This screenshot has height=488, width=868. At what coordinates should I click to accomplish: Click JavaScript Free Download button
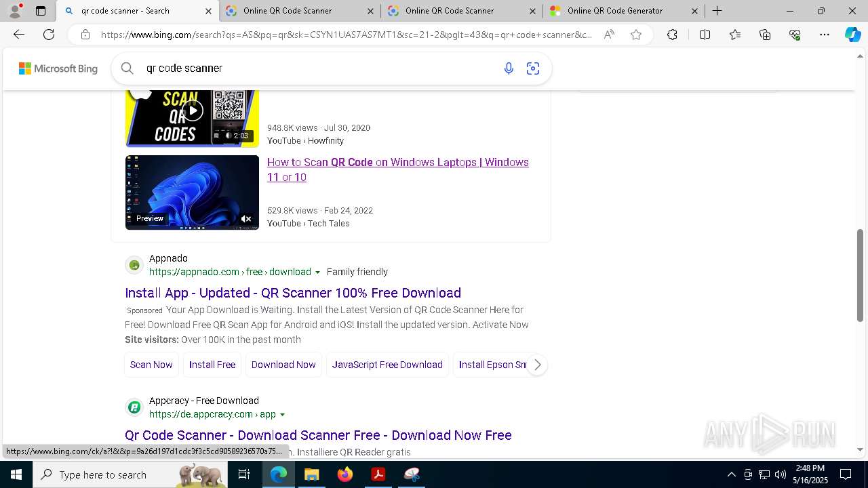coord(387,365)
